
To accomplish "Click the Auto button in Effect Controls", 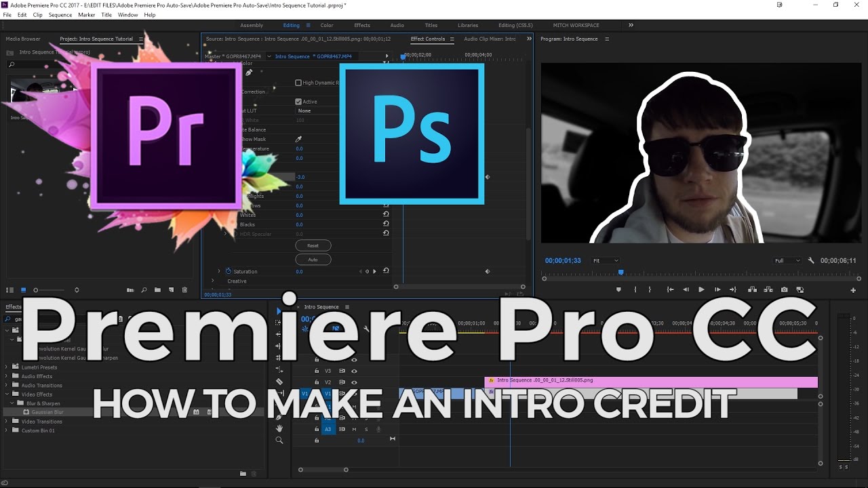I will coord(313,259).
